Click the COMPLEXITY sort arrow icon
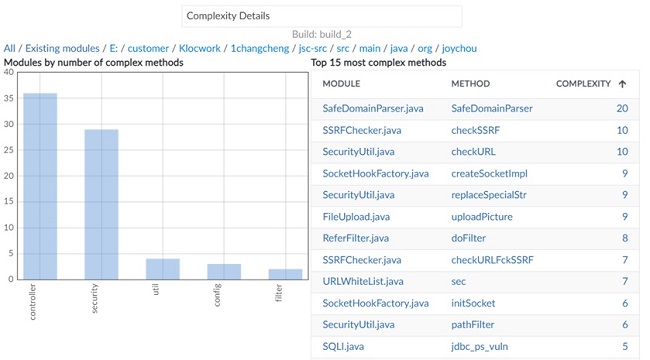 coord(622,84)
